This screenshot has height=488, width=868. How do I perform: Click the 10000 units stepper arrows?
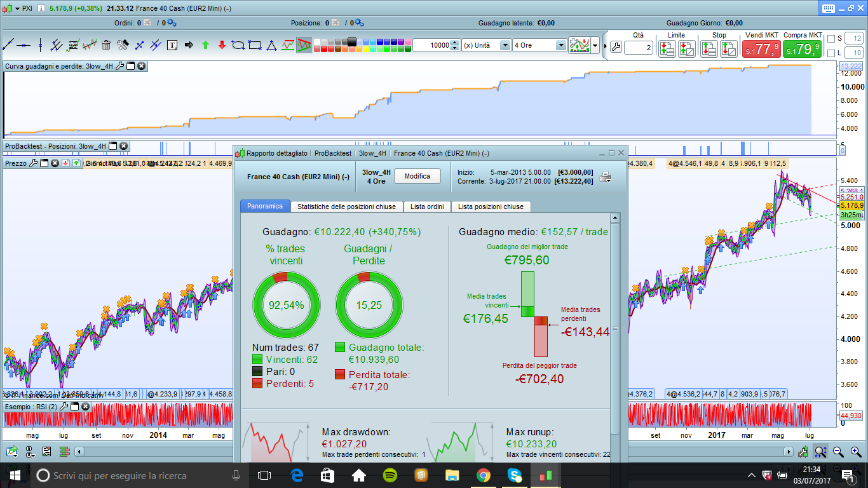click(454, 45)
